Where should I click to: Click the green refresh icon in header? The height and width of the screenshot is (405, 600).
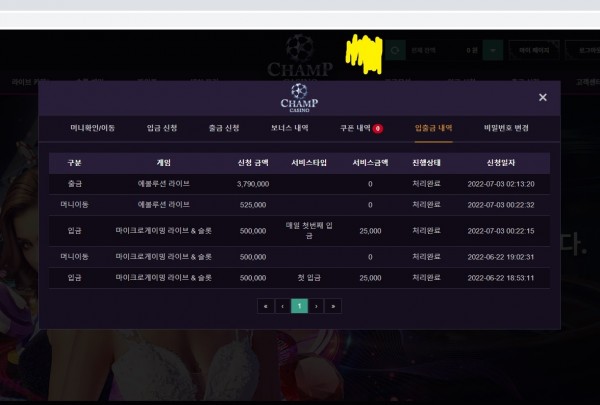pyautogui.click(x=397, y=49)
